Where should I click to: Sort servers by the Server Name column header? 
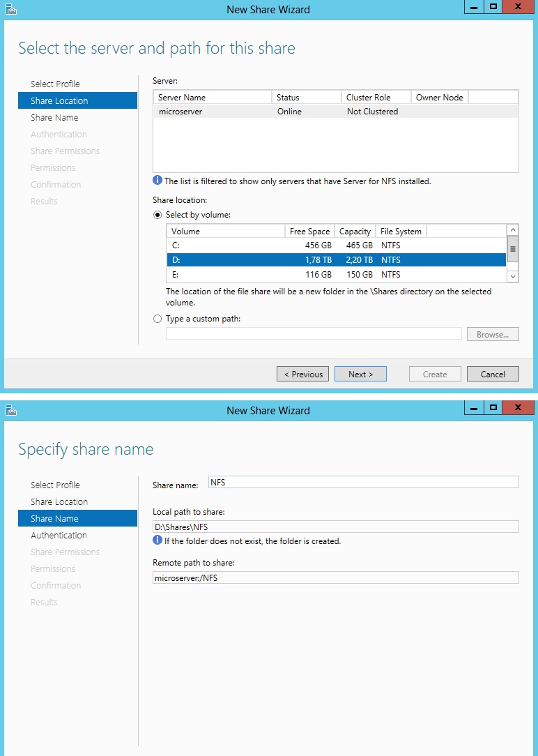[x=212, y=98]
